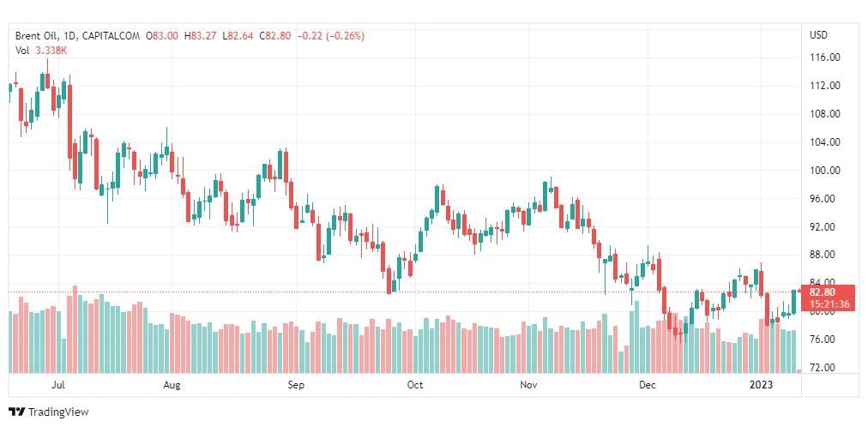The width and height of the screenshot is (868, 427).
Task: Select the Dec time axis label
Action: (x=648, y=385)
